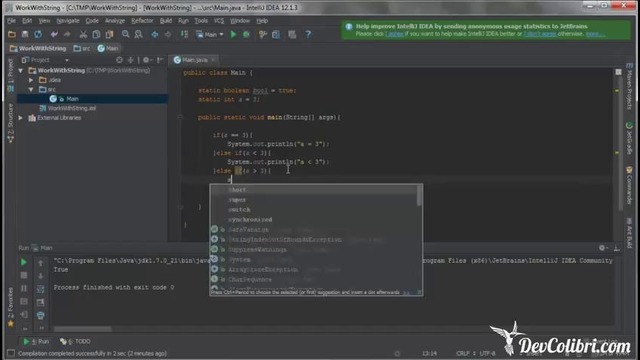
Task: Open Project Structure toolbar icon
Action: coord(276,35)
